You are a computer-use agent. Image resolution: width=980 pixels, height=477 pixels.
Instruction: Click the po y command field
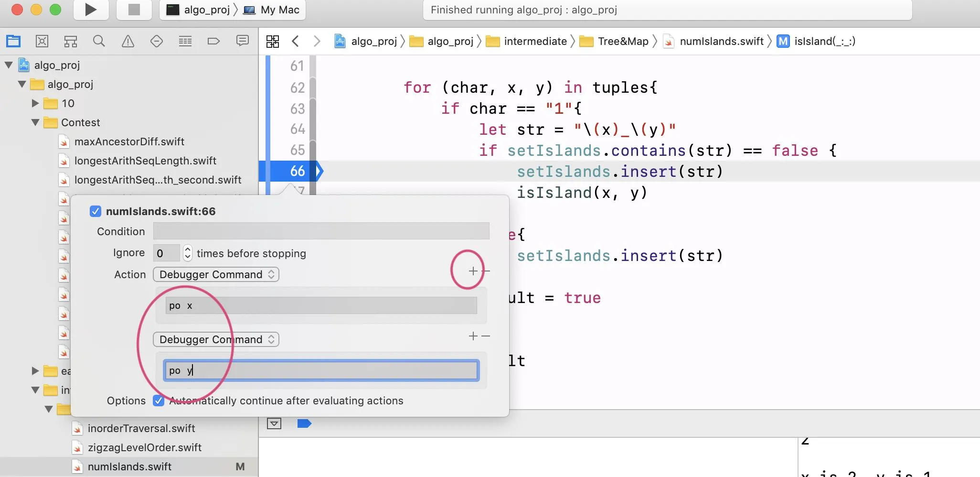click(321, 370)
